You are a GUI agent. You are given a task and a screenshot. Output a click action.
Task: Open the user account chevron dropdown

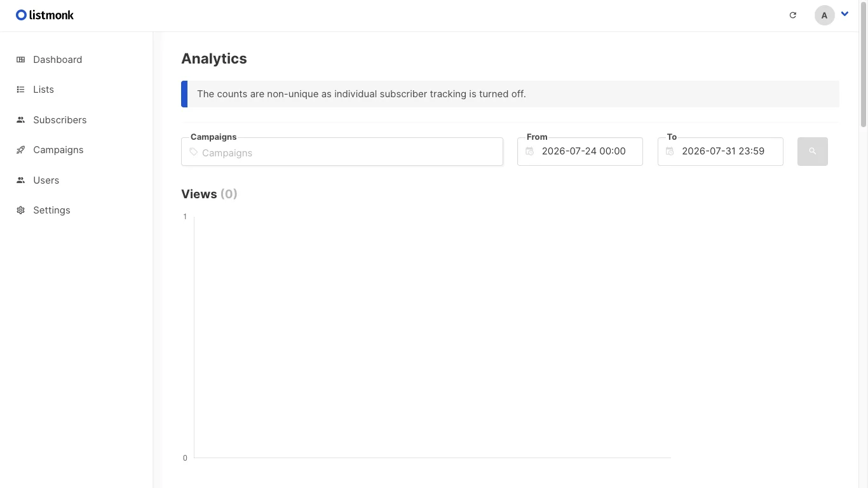pos(844,14)
